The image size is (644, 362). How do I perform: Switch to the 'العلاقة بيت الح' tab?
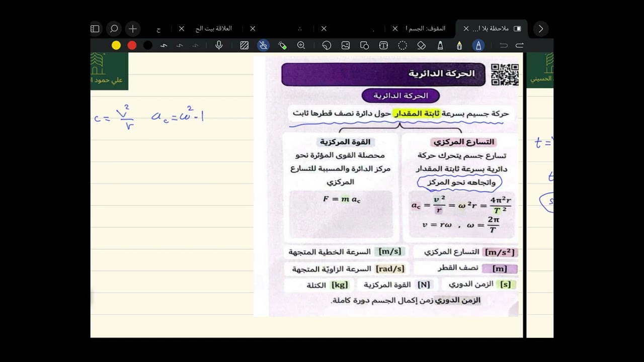click(x=214, y=29)
